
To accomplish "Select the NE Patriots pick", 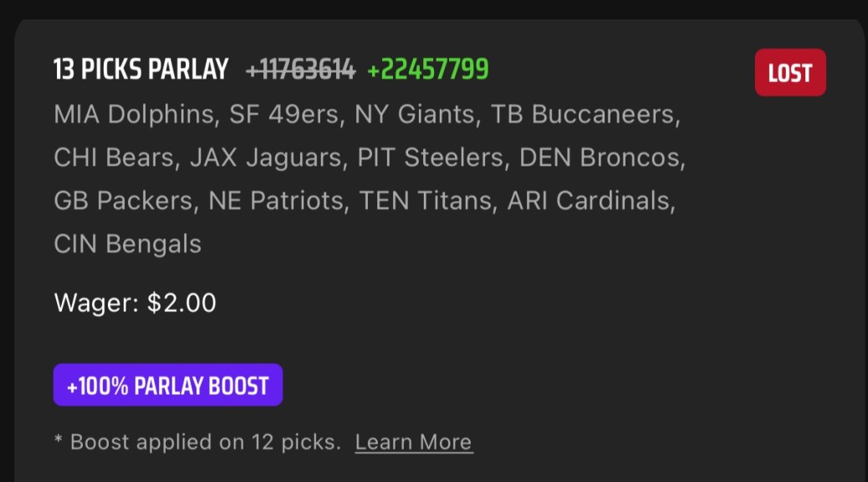I will (276, 201).
